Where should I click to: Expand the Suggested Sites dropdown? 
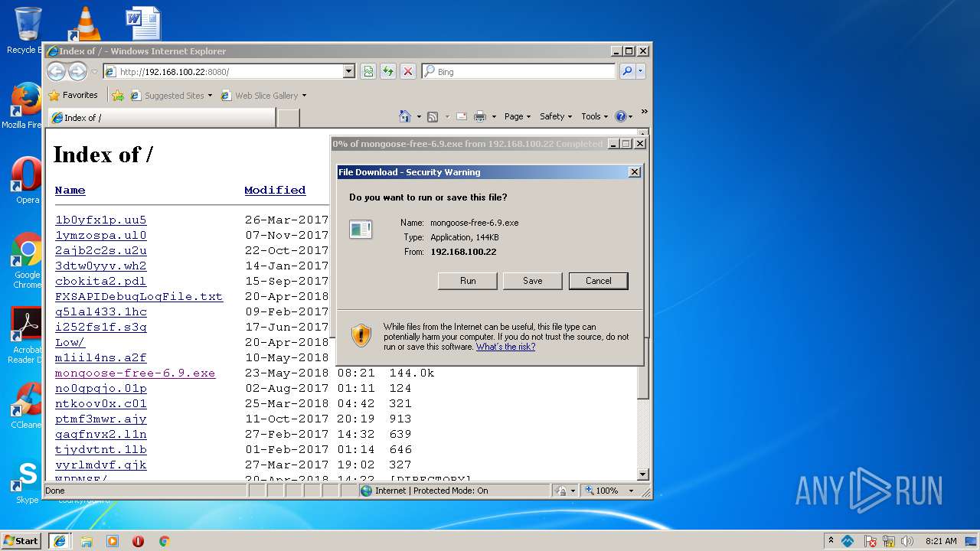click(210, 96)
